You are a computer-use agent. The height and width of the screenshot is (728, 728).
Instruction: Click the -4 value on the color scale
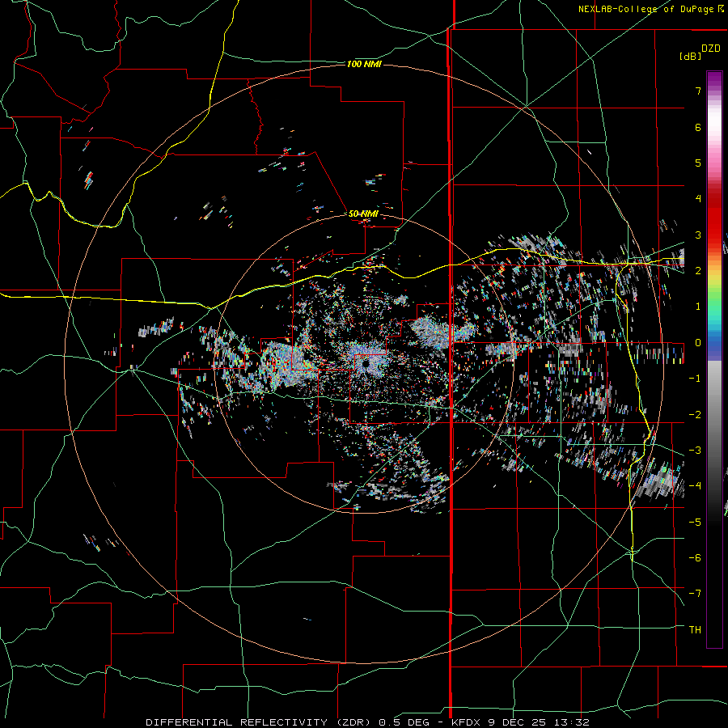click(695, 486)
